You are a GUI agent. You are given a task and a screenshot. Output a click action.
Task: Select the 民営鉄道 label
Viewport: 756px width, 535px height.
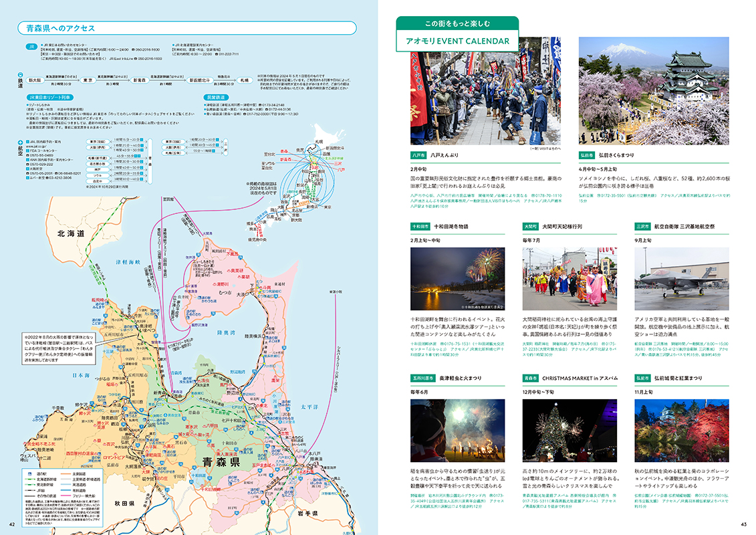pyautogui.click(x=215, y=98)
